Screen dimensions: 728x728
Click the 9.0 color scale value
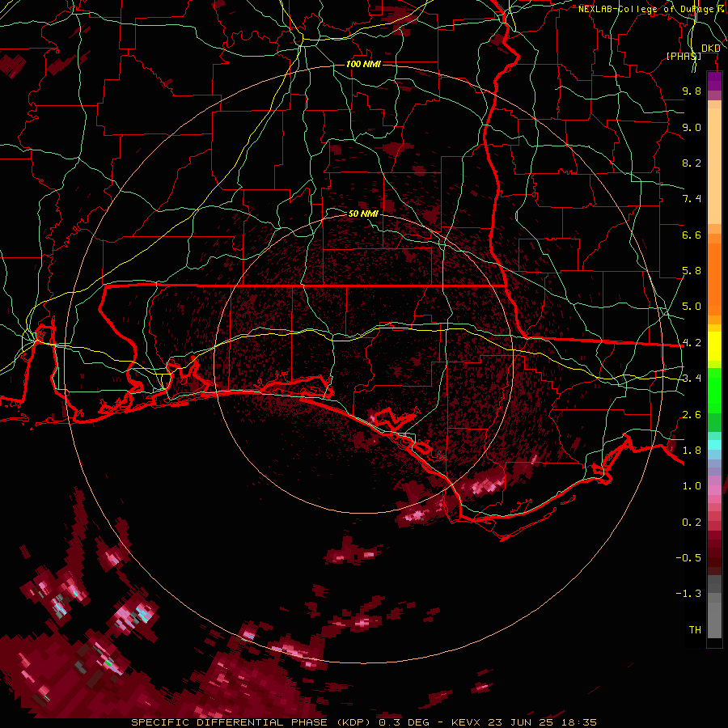click(692, 127)
